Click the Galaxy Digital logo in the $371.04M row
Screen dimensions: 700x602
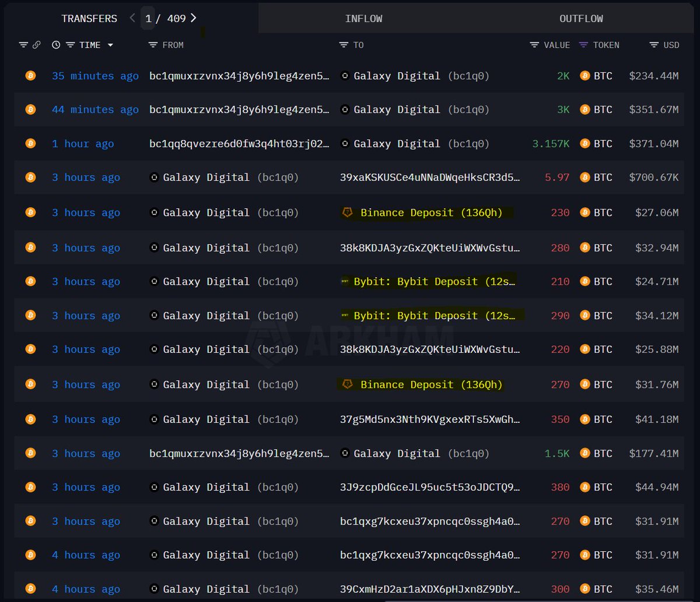click(345, 143)
